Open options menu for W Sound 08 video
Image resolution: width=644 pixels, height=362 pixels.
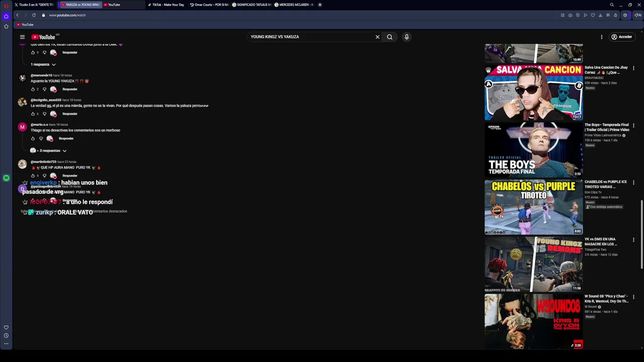tap(633, 297)
